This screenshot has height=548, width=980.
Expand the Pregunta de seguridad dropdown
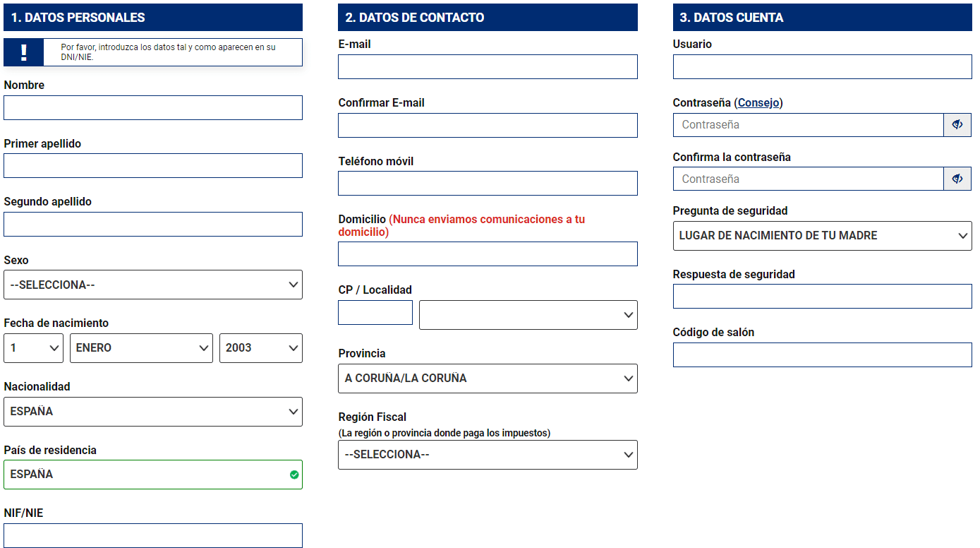click(822, 236)
